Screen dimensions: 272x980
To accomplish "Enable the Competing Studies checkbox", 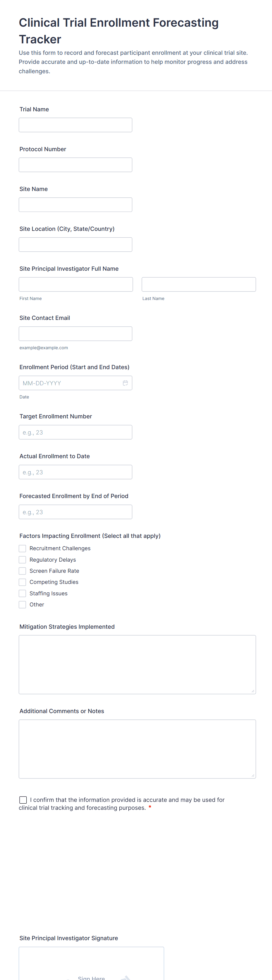I will coord(23,582).
